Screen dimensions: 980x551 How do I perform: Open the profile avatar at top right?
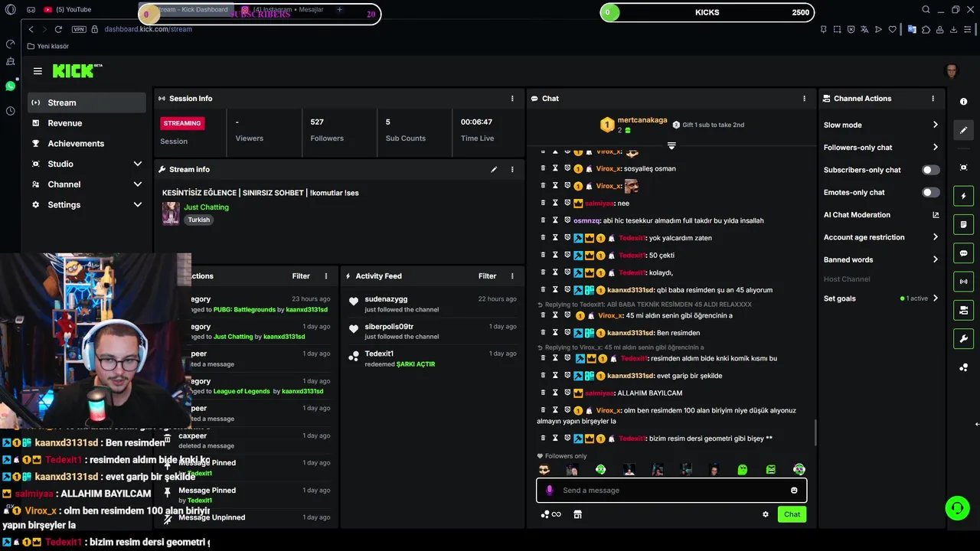952,71
